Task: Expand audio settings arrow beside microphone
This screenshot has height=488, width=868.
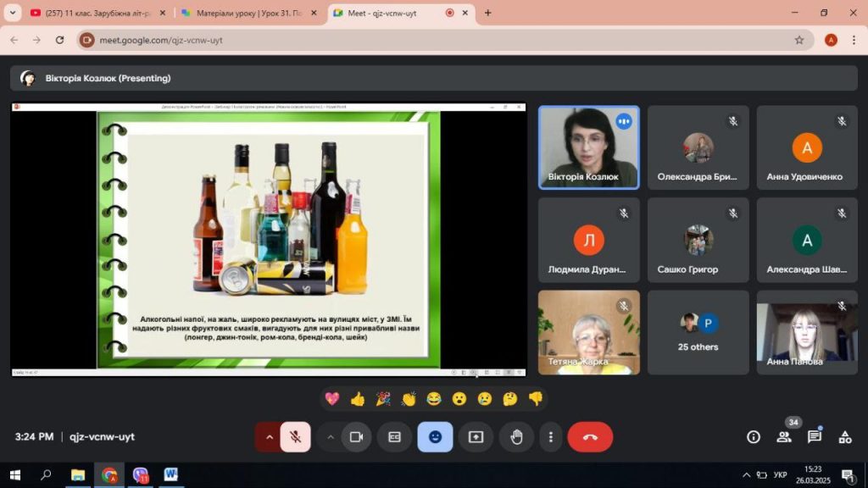Action: [270, 437]
